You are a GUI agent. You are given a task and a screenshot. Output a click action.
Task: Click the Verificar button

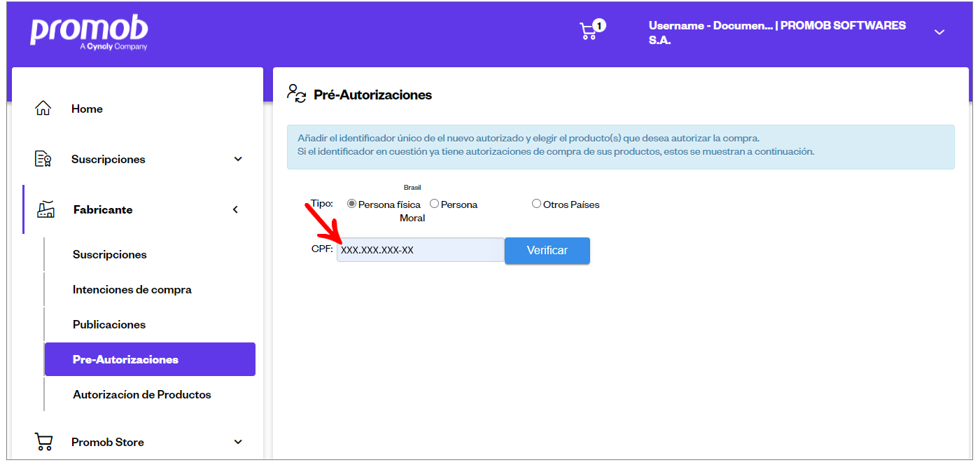coord(547,250)
